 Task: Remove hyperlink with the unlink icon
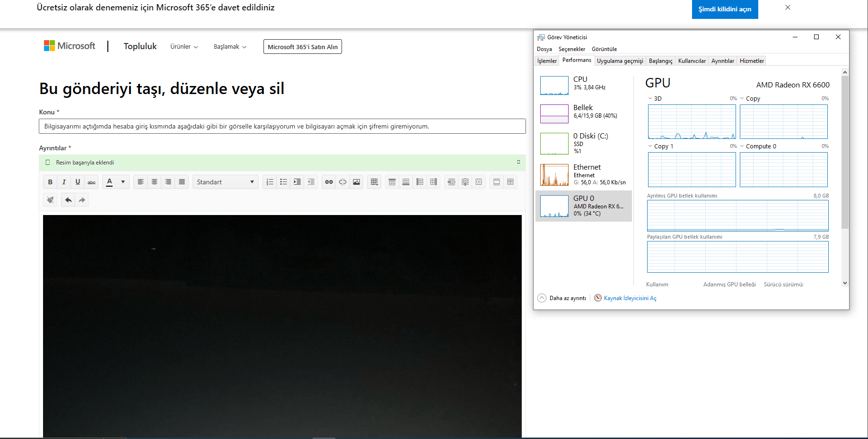(x=342, y=182)
